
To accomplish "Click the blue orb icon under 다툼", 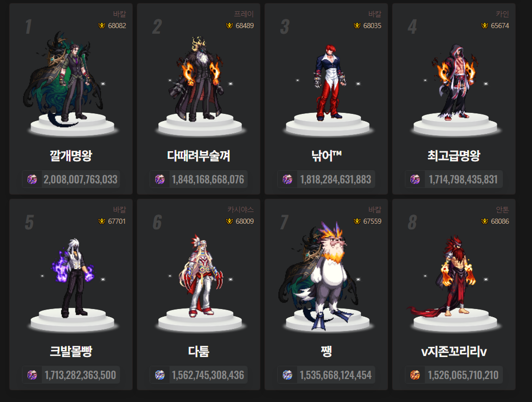I will [x=160, y=375].
